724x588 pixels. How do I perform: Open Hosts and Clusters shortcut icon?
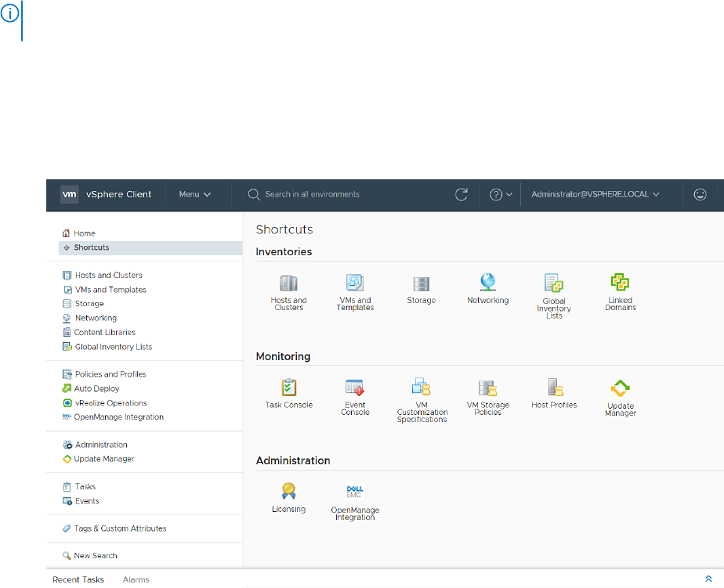tap(288, 283)
